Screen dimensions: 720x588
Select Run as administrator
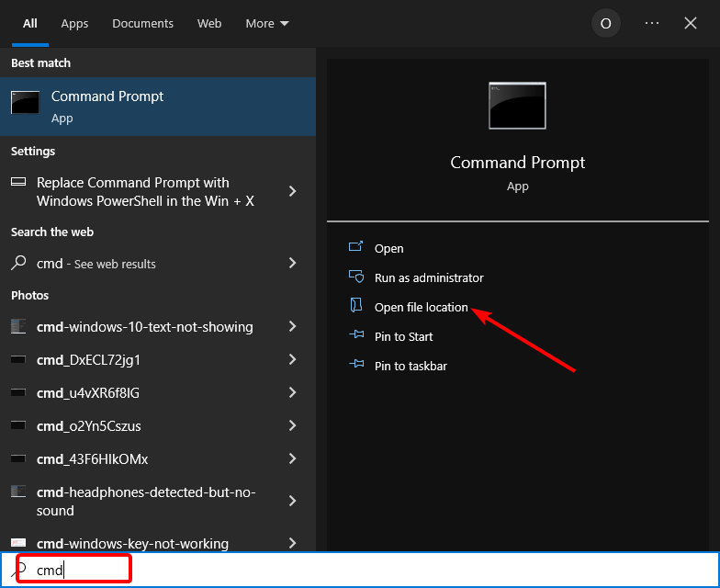pyautogui.click(x=429, y=277)
